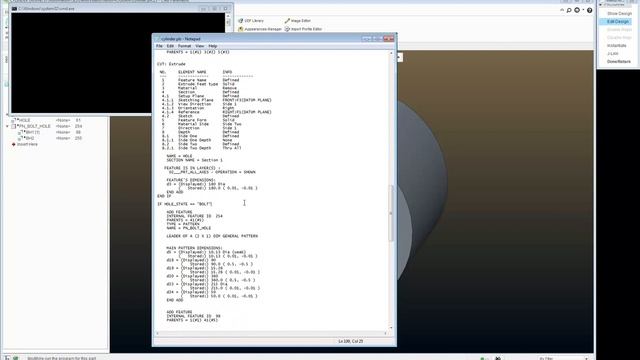Click Notepad vertical scrollbar up arrow

391,53
